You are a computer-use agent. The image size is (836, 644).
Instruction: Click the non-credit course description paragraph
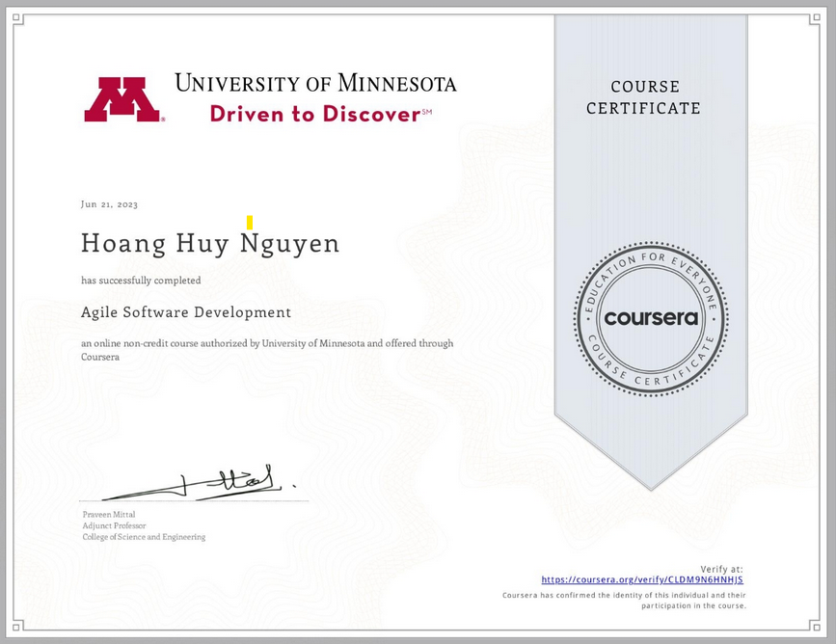pos(266,349)
